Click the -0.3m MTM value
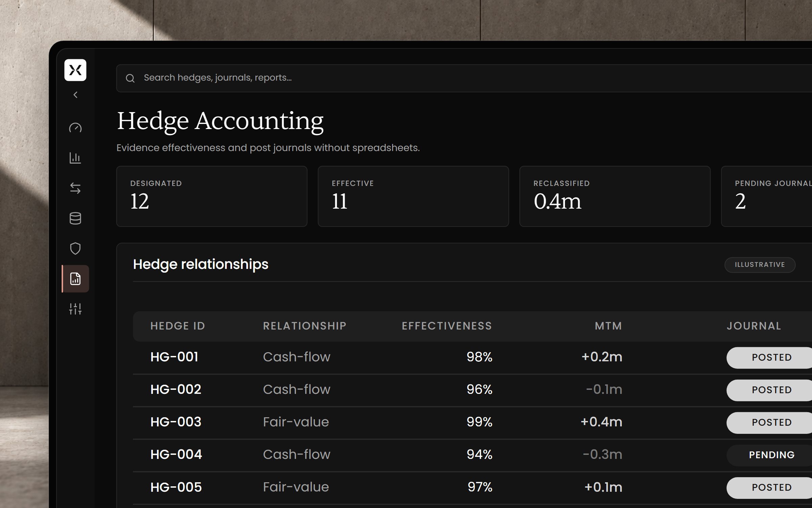 click(603, 454)
